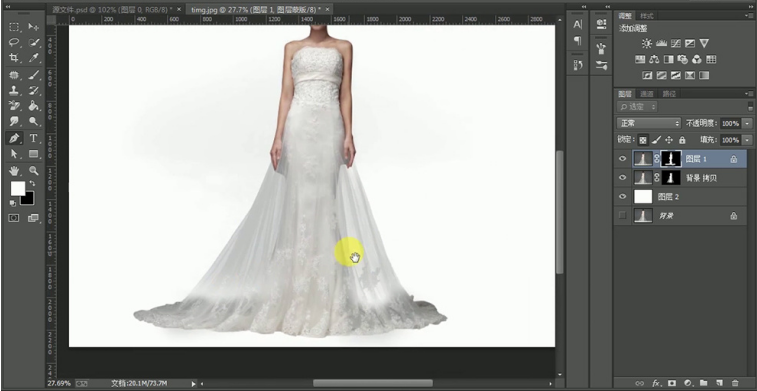Image resolution: width=757 pixels, height=391 pixels.
Task: Hide 图层 1 layer visibility
Action: coord(623,159)
